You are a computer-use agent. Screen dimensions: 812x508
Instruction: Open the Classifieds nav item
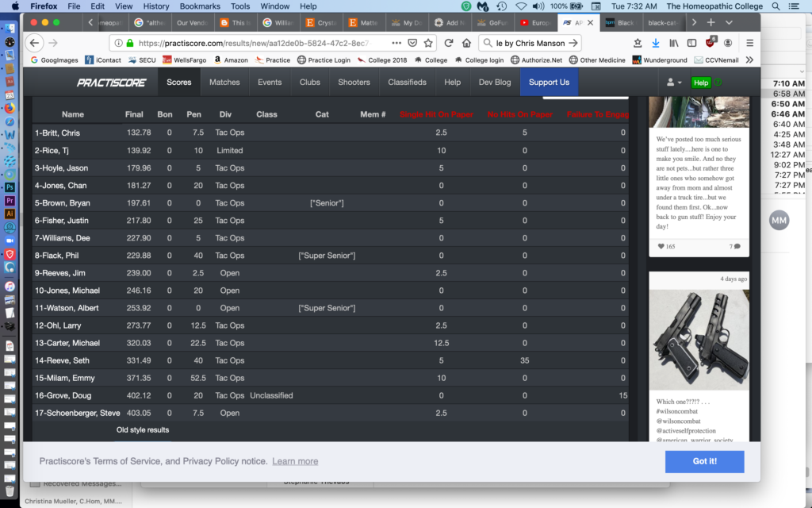[407, 83]
